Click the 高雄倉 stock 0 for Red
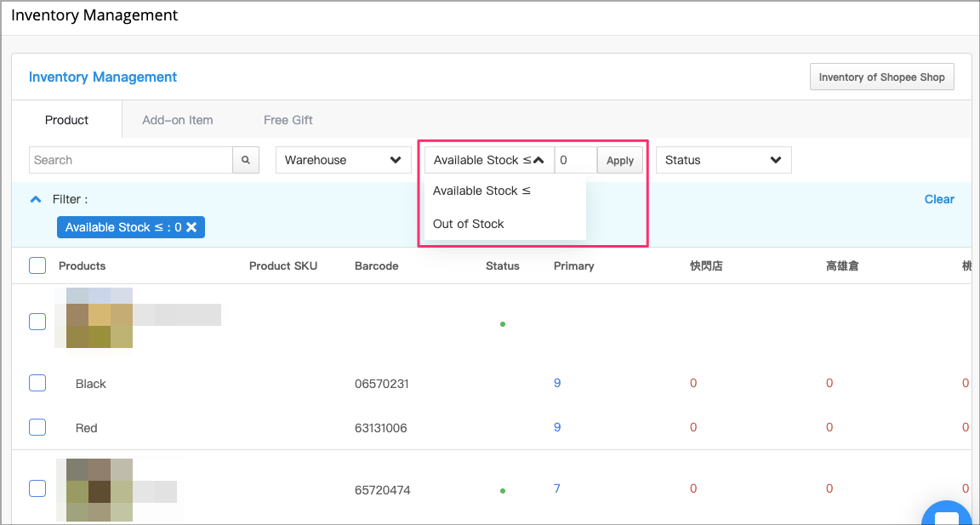Image resolution: width=980 pixels, height=525 pixels. (x=829, y=427)
